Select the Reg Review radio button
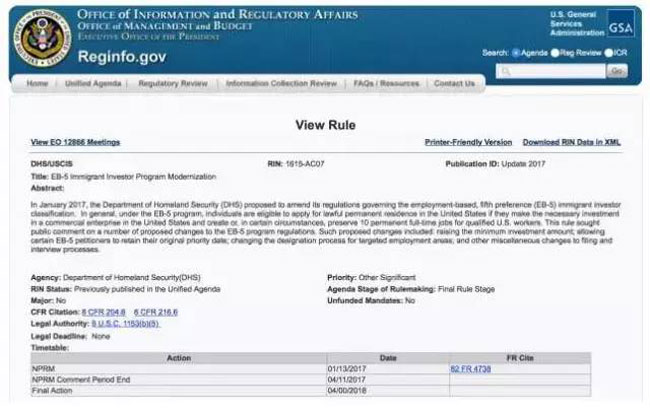Image resolution: width=650 pixels, height=413 pixels. coord(557,52)
